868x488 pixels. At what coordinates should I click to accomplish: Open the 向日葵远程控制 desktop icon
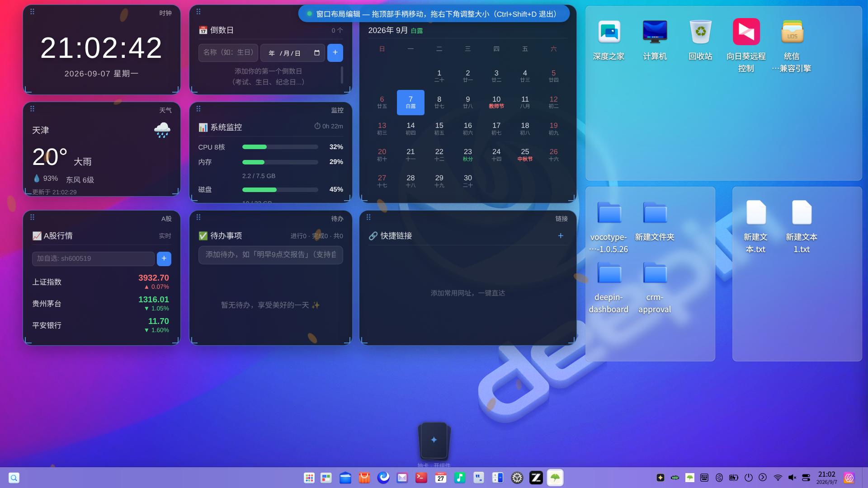(x=746, y=45)
